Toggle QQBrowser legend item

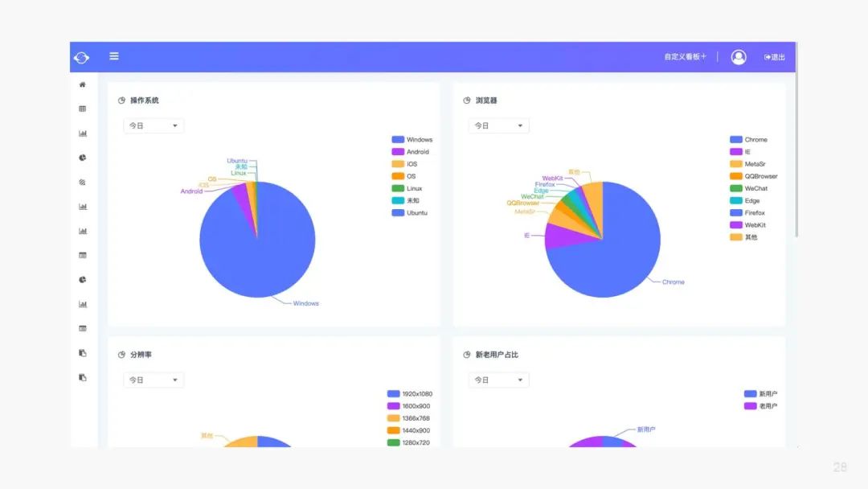tap(754, 176)
